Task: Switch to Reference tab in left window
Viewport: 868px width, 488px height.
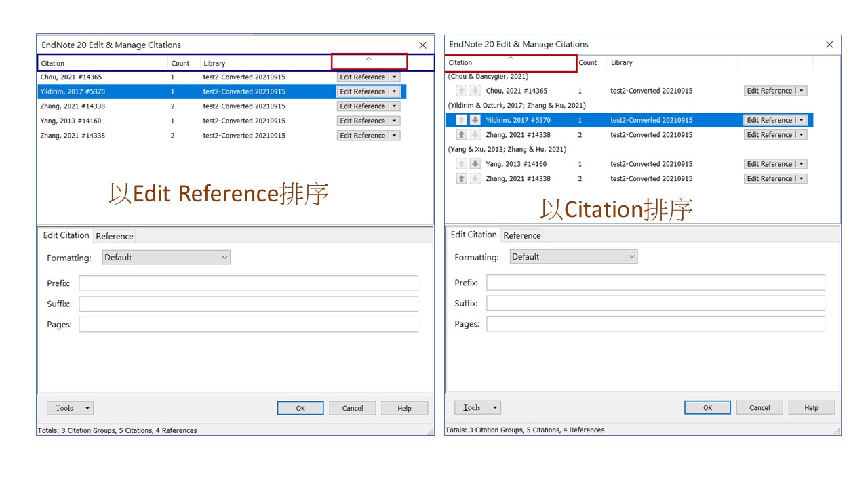Action: (115, 236)
